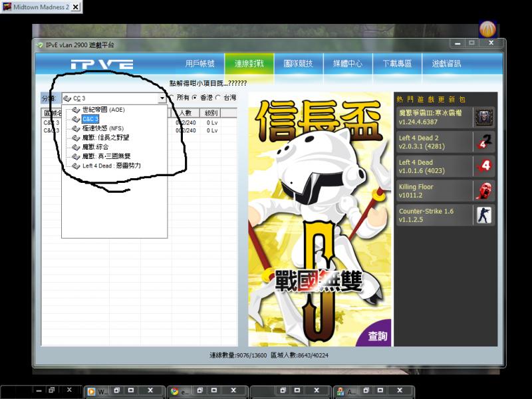
Task: Select the Left 4 Dead 2 game icon
Action: (x=484, y=140)
